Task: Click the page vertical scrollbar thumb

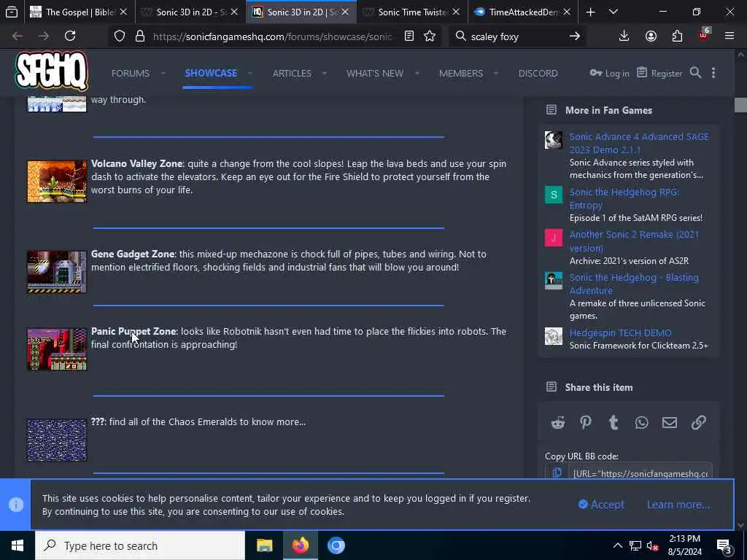Action: (x=740, y=105)
